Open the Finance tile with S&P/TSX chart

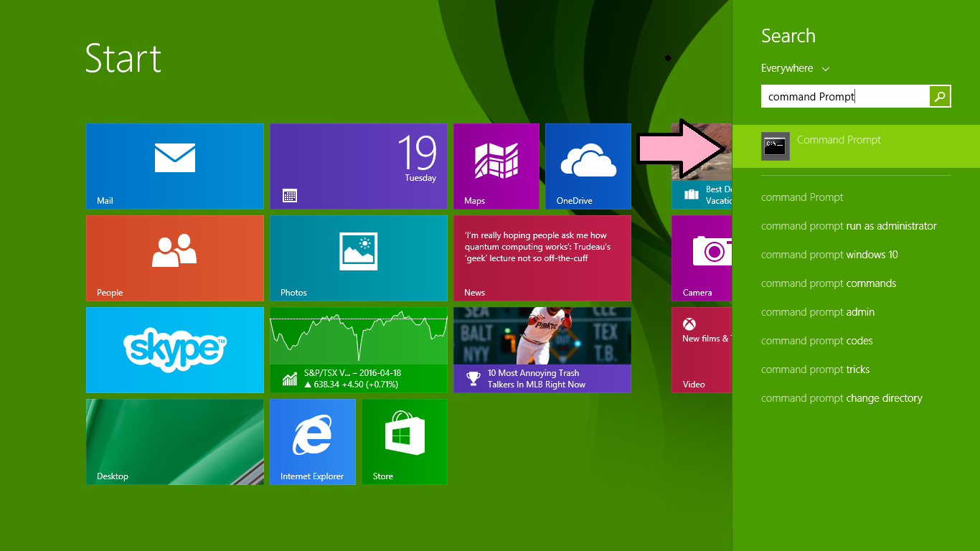[359, 350]
